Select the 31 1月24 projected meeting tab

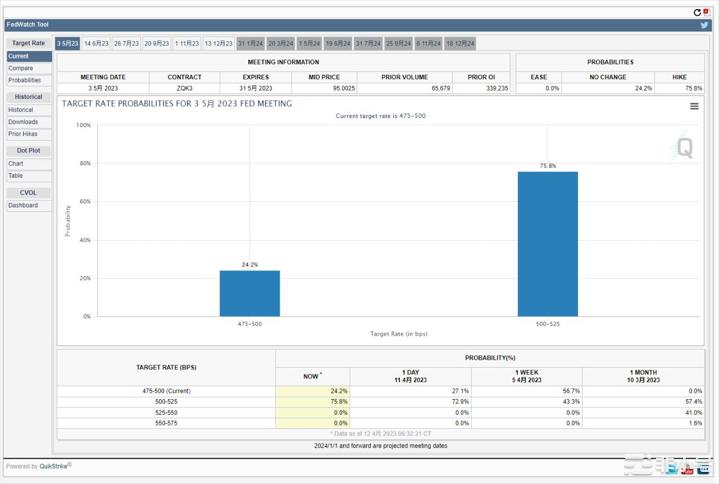250,44
